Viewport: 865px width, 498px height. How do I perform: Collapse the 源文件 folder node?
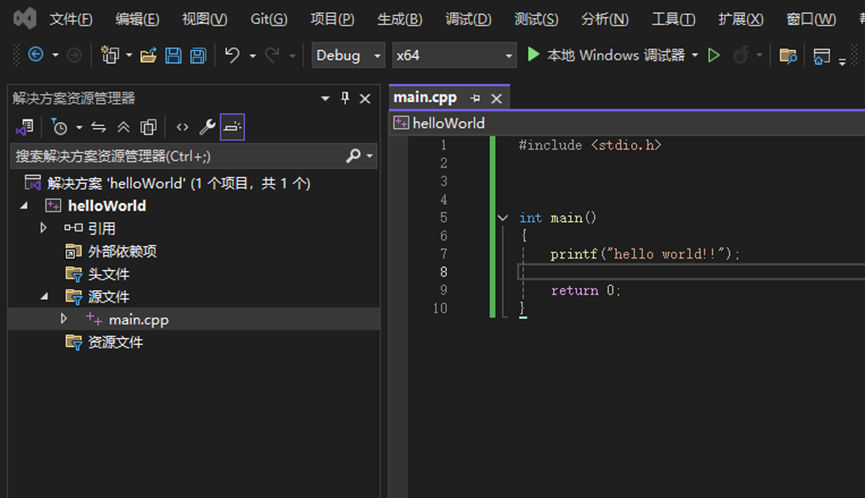tap(45, 297)
